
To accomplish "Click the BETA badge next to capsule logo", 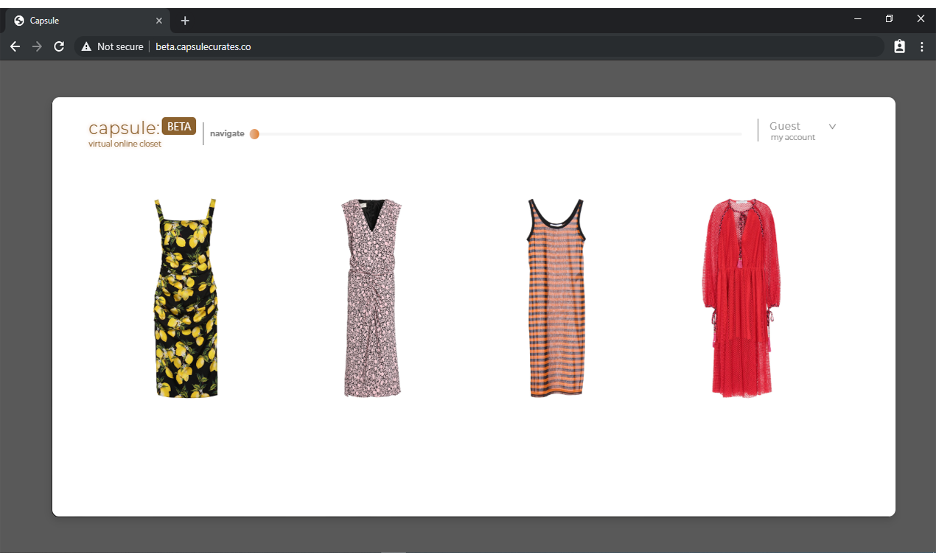I will click(x=178, y=126).
